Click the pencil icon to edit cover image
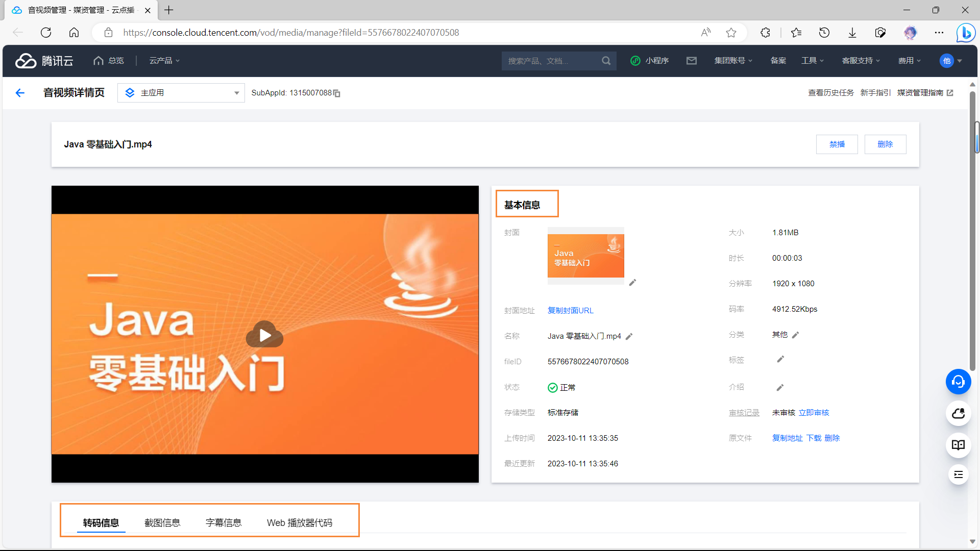Viewport: 980px width, 551px height. (632, 283)
